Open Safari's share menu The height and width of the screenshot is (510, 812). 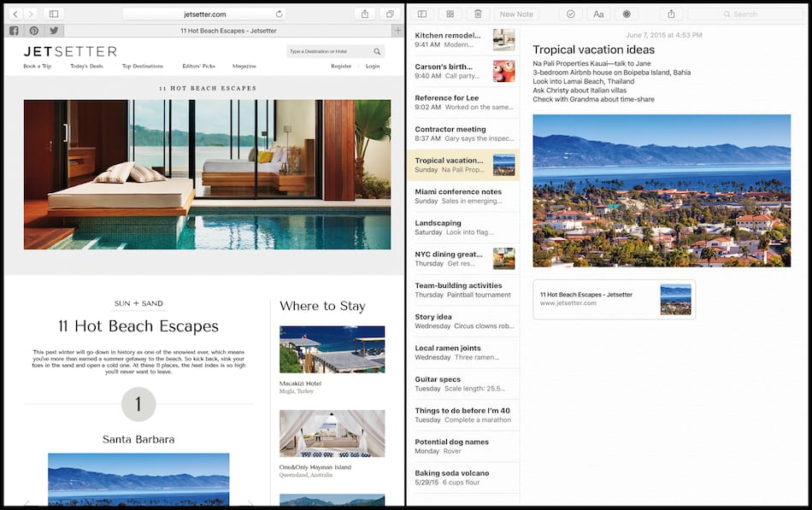coord(365,14)
